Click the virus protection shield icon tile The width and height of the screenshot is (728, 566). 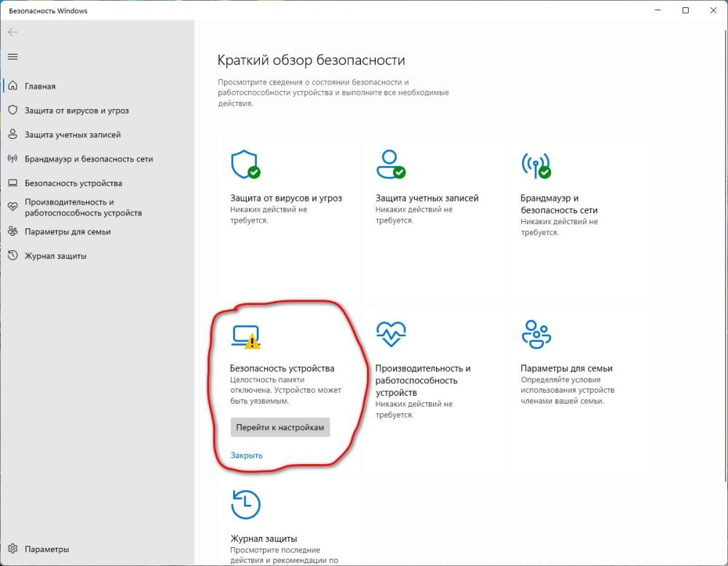(x=245, y=165)
